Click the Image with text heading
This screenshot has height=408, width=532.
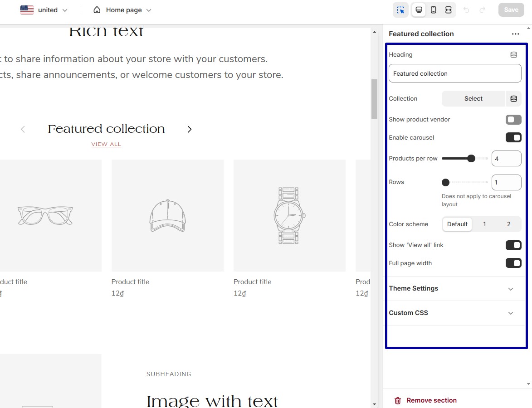coord(212,401)
